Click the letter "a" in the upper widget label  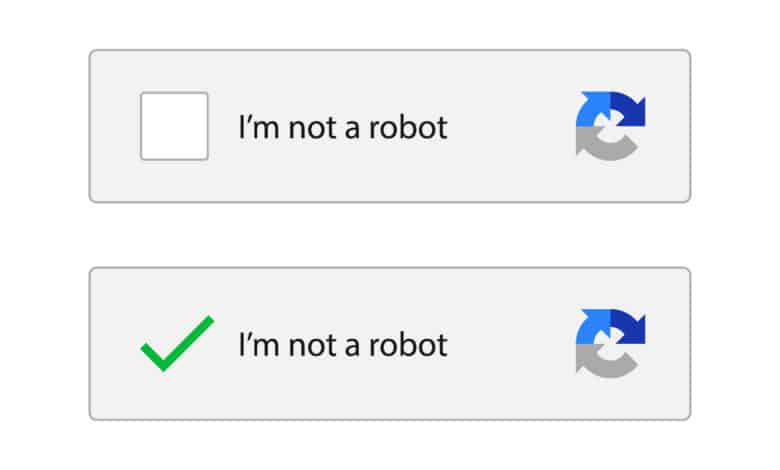click(x=352, y=130)
